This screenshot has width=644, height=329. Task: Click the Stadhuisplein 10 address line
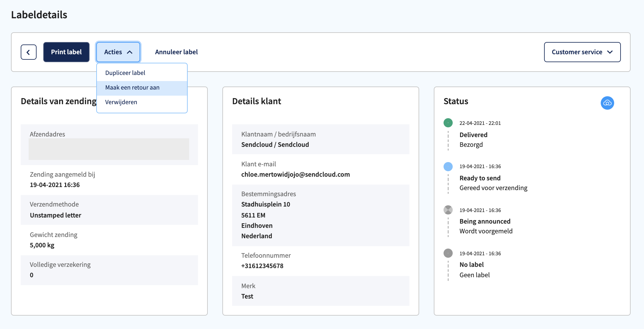coord(266,204)
